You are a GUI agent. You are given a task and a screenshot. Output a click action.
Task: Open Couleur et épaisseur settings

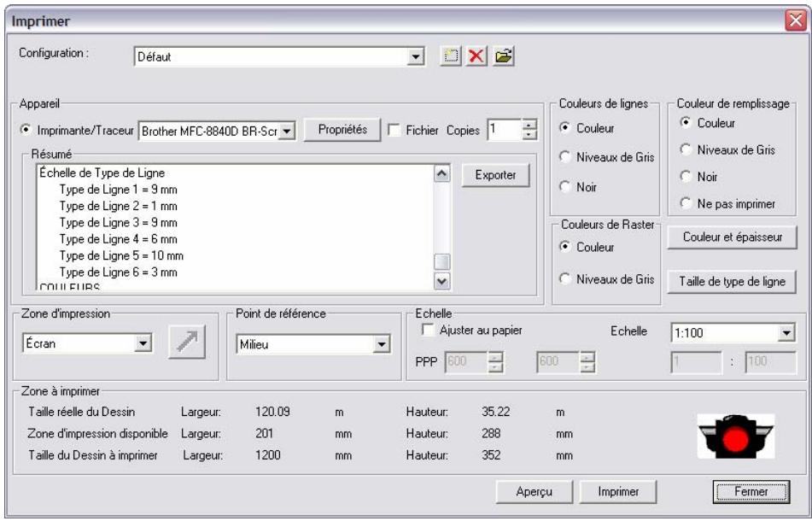pos(733,237)
